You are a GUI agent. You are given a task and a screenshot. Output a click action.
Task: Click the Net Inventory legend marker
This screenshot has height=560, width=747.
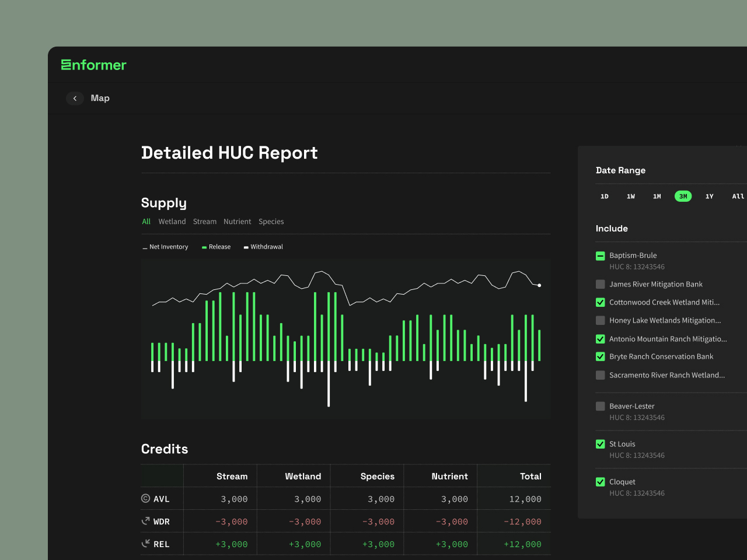[145, 248]
